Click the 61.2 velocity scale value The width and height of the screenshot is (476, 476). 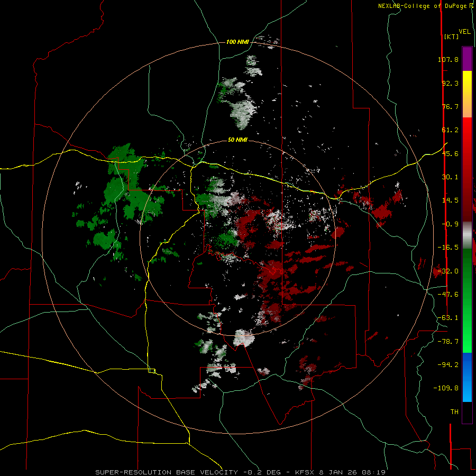pos(450,130)
